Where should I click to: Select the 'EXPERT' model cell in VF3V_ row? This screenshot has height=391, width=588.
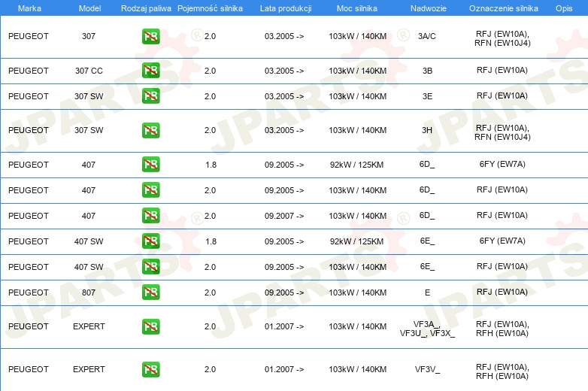(x=89, y=369)
